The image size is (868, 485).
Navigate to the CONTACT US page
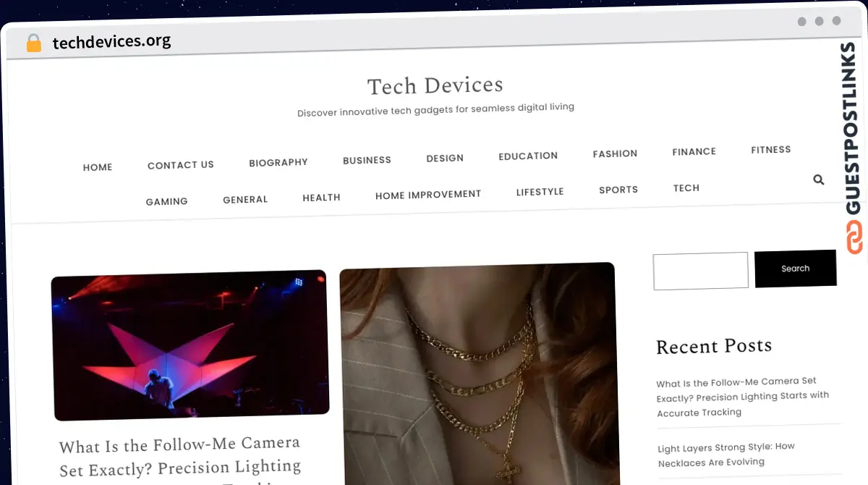coord(180,164)
